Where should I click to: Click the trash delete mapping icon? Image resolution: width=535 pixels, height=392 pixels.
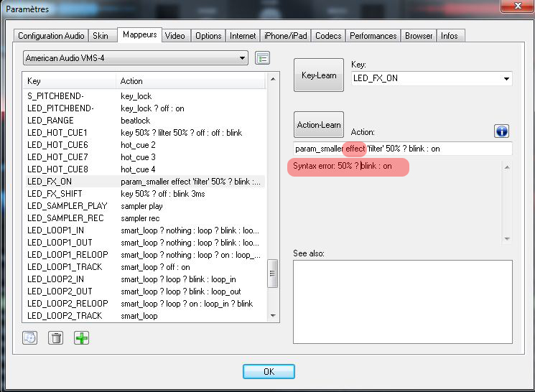(x=55, y=337)
